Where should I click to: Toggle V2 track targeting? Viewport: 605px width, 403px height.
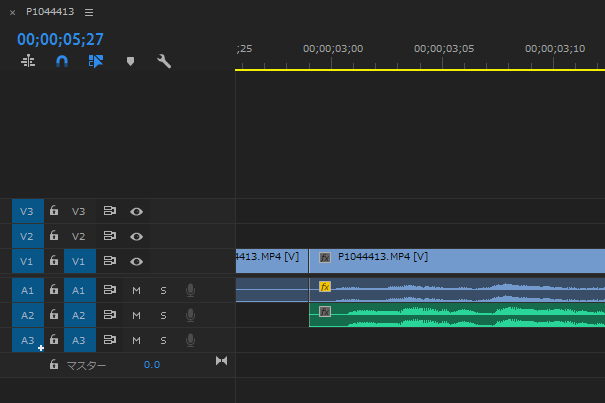tap(79, 236)
